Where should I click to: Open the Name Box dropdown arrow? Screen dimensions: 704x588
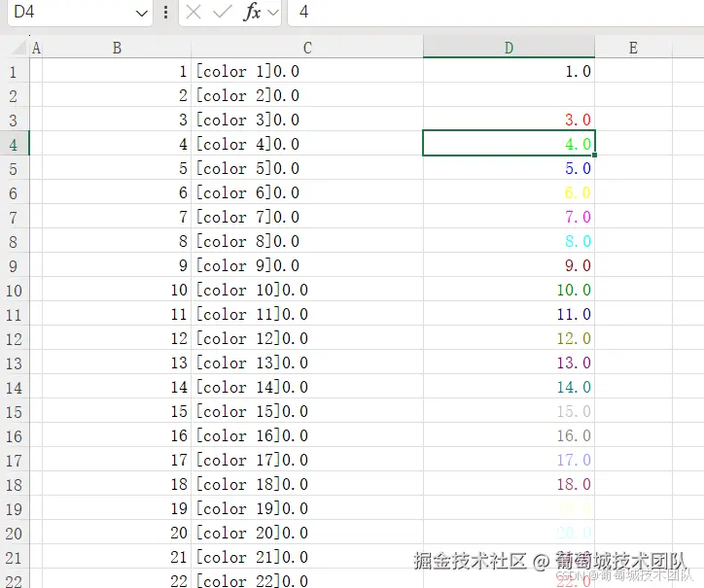coord(141,13)
